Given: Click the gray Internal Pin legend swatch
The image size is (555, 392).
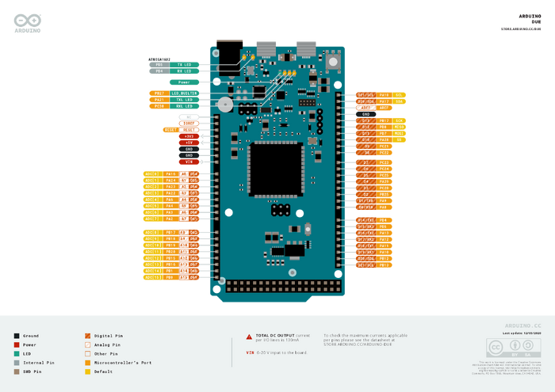Looking at the screenshot, I should tap(17, 363).
